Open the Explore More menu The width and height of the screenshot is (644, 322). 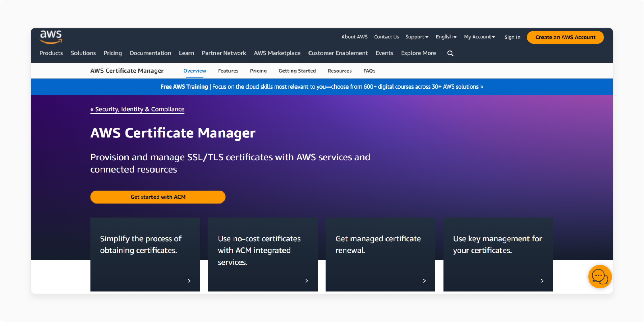point(419,53)
